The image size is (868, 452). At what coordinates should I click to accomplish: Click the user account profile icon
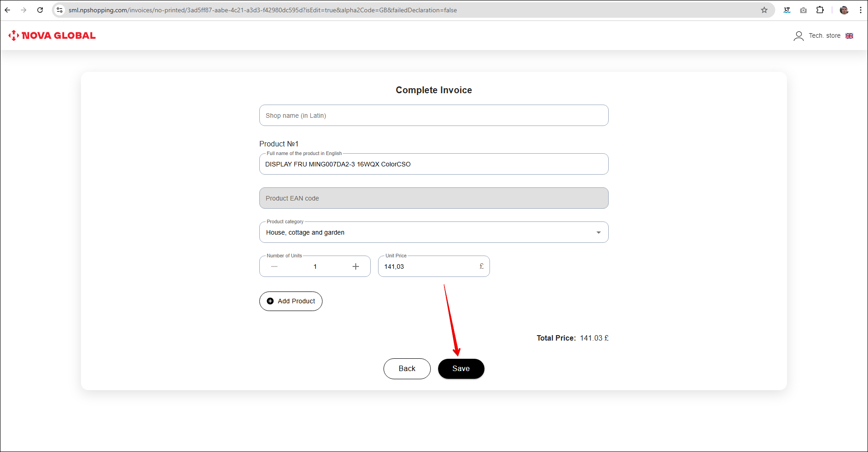pyautogui.click(x=798, y=36)
